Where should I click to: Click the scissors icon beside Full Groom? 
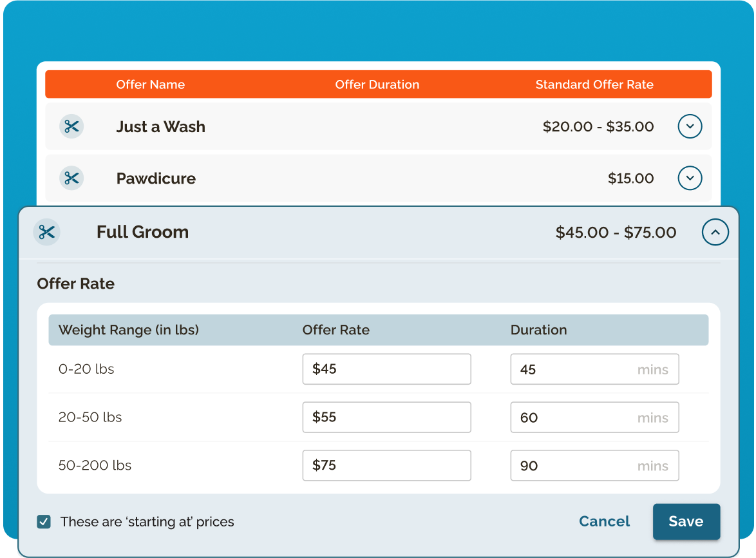pos(46,232)
